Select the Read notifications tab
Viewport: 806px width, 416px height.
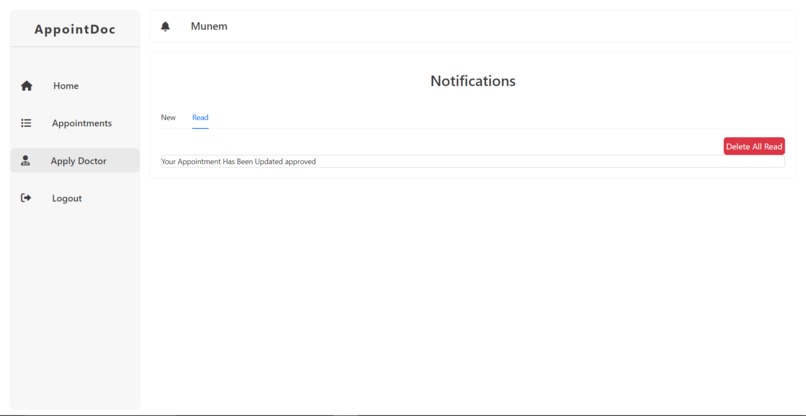200,117
